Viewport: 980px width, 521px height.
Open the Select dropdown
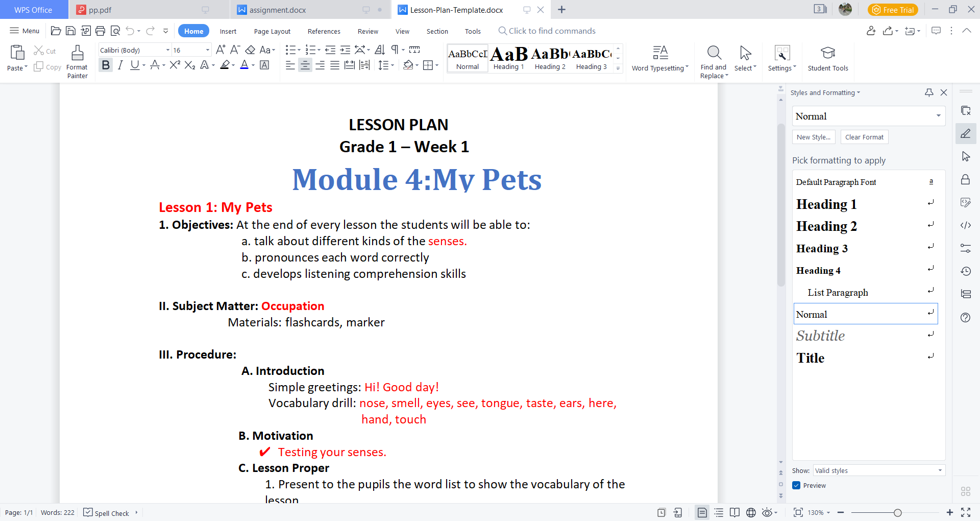pyautogui.click(x=745, y=59)
